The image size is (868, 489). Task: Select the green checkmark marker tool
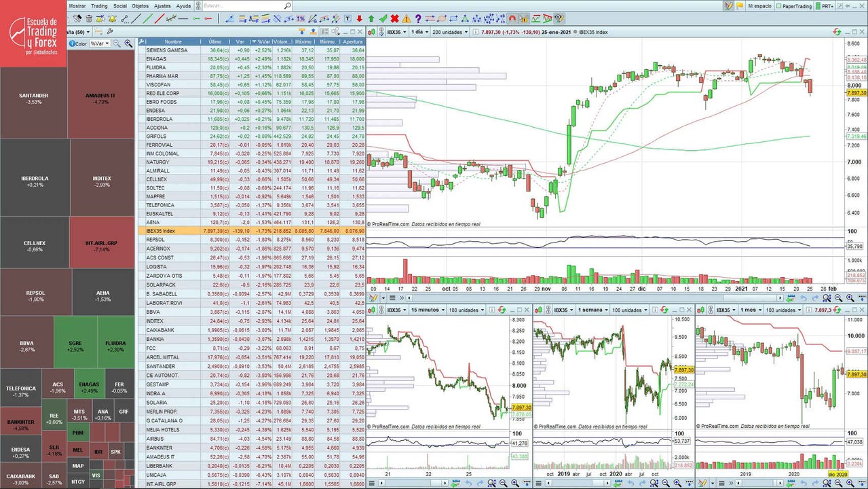coord(383,18)
